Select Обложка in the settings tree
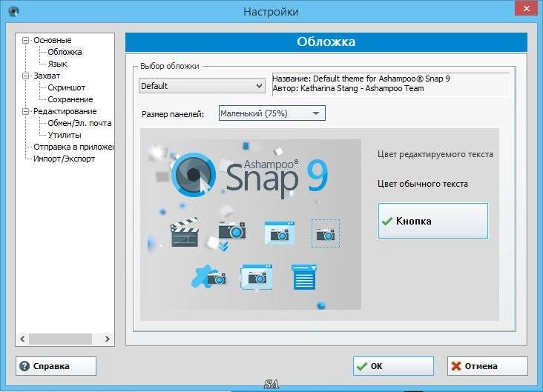The image size is (543, 392). click(65, 53)
